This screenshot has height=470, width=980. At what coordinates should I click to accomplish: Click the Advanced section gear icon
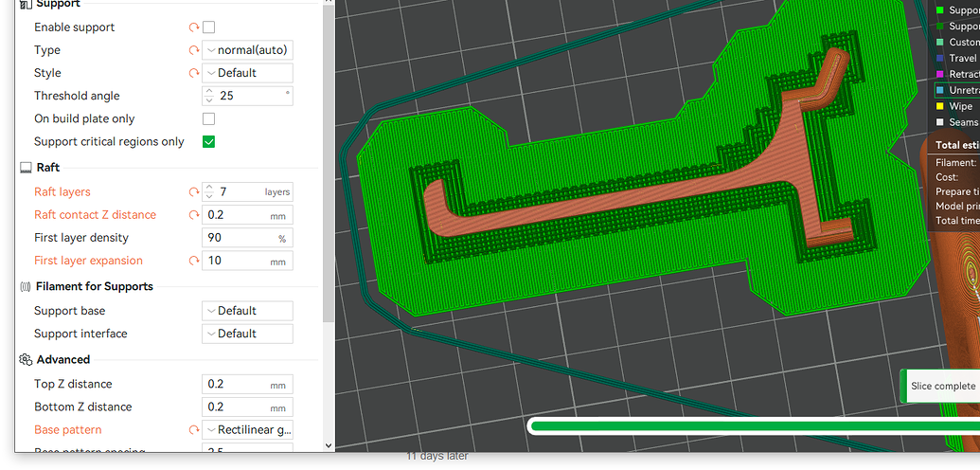(x=26, y=360)
